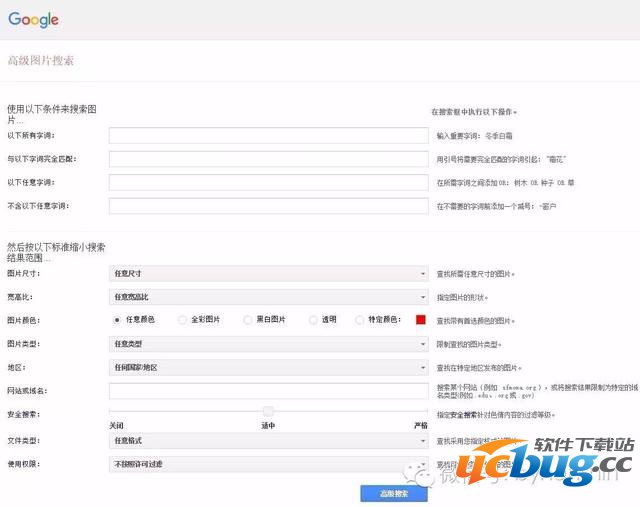Screen dimensions: 640x507
Task: Click the 以下任意字词 input box
Action: click(269, 182)
